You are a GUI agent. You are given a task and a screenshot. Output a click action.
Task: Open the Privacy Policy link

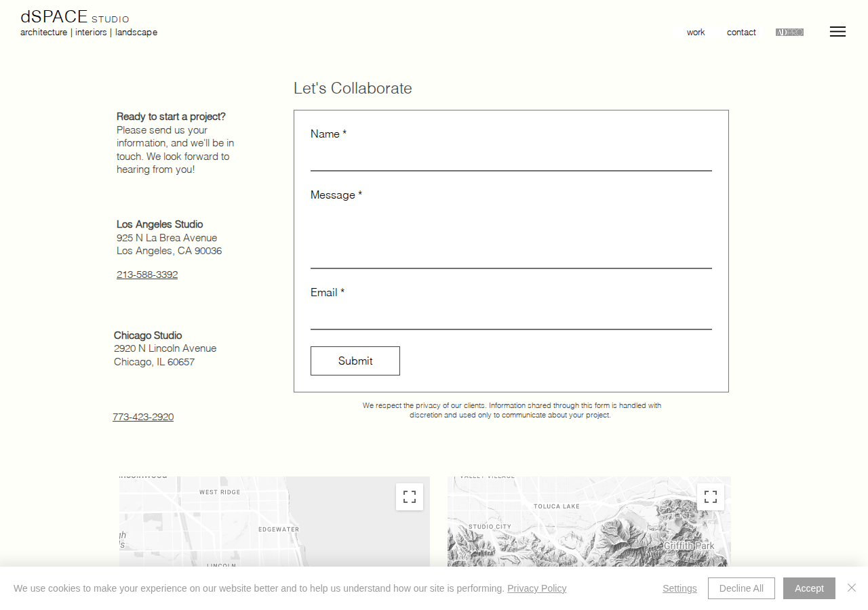(x=536, y=588)
